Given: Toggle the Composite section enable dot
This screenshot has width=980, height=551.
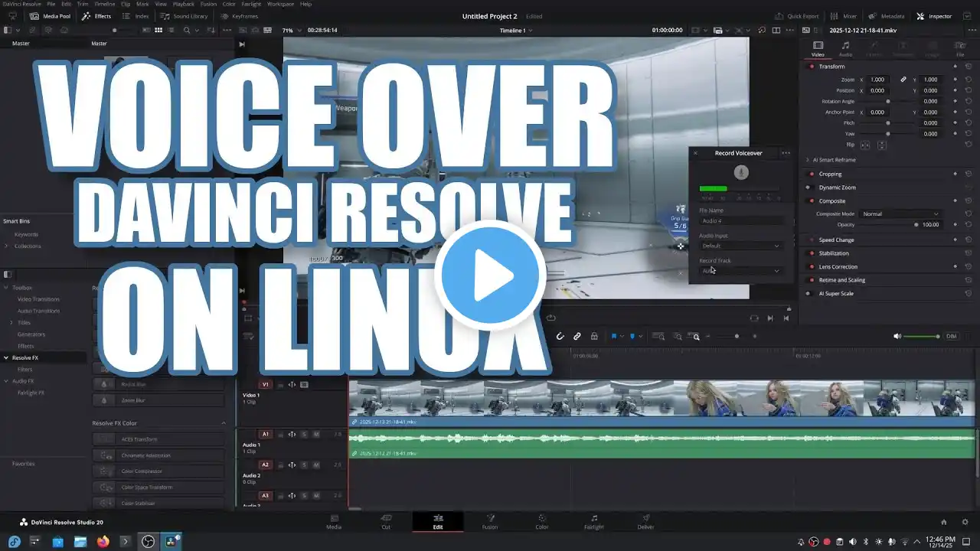Looking at the screenshot, I should pyautogui.click(x=812, y=201).
